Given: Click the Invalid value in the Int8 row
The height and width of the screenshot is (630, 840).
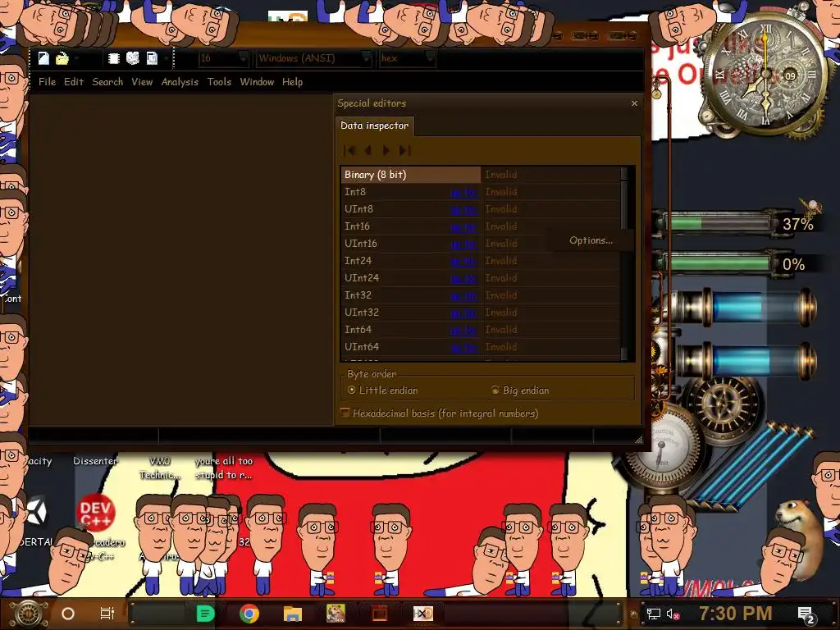Looking at the screenshot, I should coord(501,192).
